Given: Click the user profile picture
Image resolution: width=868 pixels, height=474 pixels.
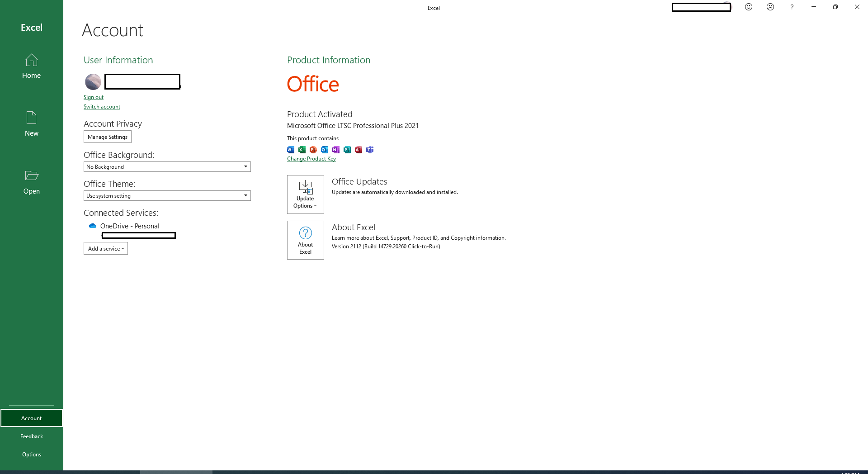Looking at the screenshot, I should coord(93,82).
